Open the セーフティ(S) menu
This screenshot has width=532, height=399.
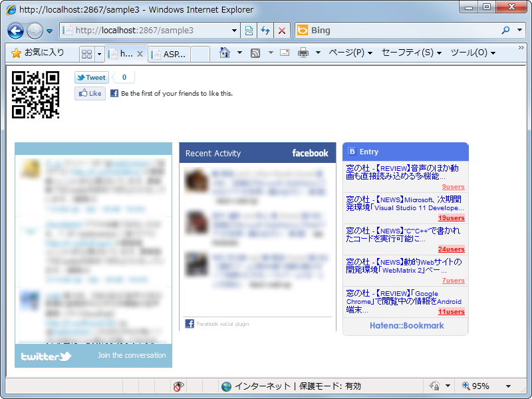(x=411, y=53)
